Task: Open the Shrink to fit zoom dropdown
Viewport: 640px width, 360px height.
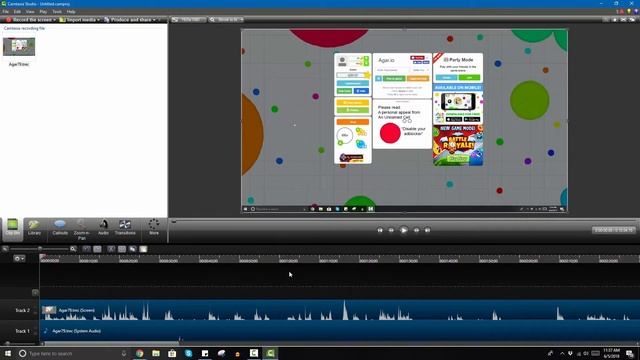Action: pyautogui.click(x=227, y=20)
